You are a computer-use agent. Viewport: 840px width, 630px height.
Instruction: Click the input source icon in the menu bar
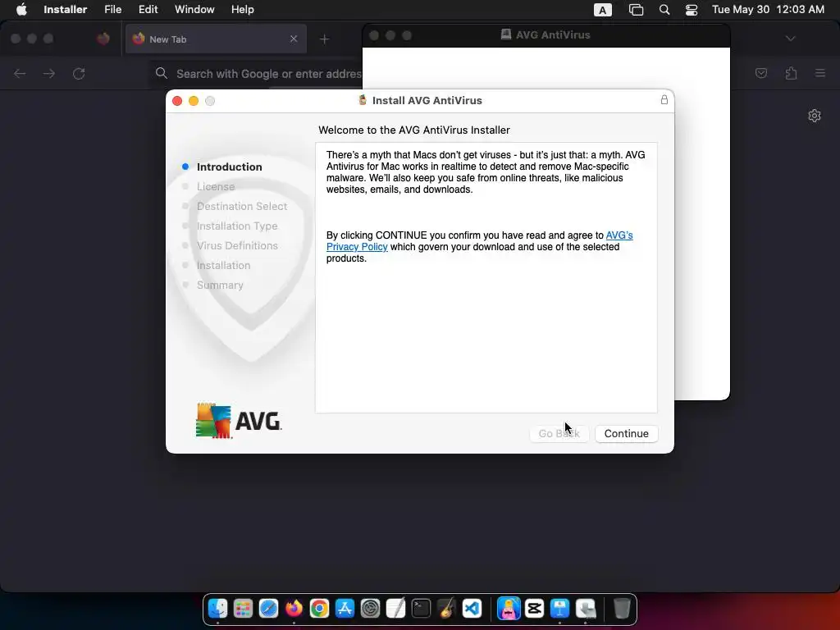(x=603, y=10)
